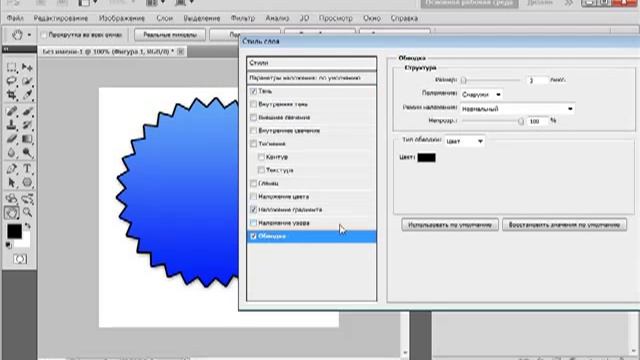Viewport: 640px width, 360px height.
Task: Click the Реальные пикселы button
Action: pyautogui.click(x=170, y=35)
